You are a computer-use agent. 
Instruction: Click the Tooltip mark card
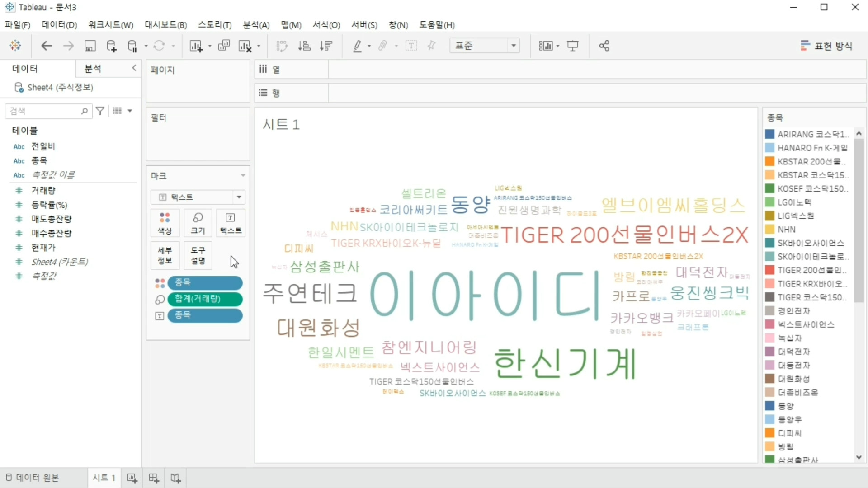(x=198, y=255)
